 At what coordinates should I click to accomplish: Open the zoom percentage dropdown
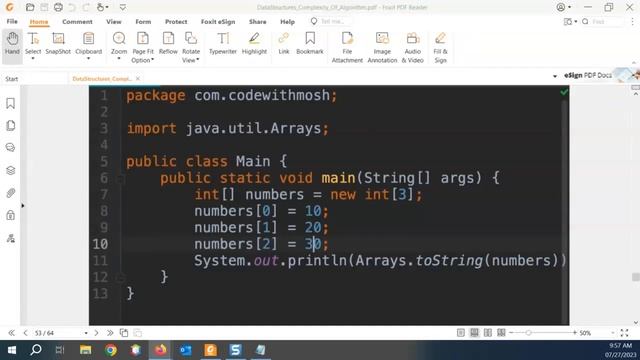613,333
